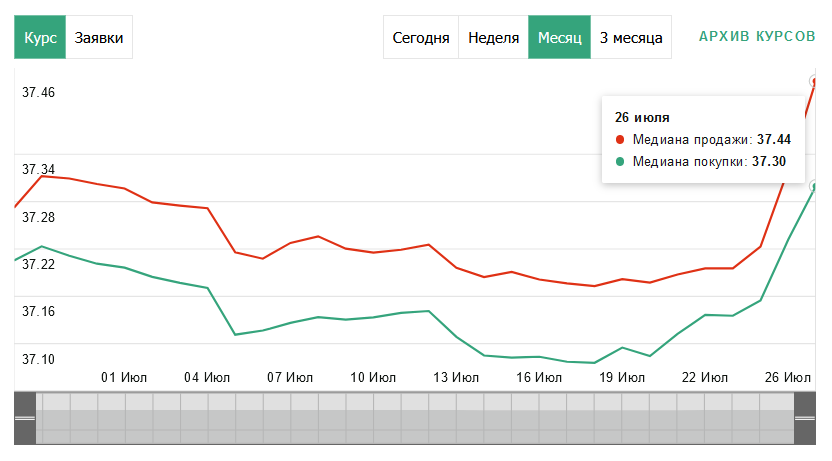832x461 pixels.
Task: Click the green buy marker at chart end
Action: point(814,185)
